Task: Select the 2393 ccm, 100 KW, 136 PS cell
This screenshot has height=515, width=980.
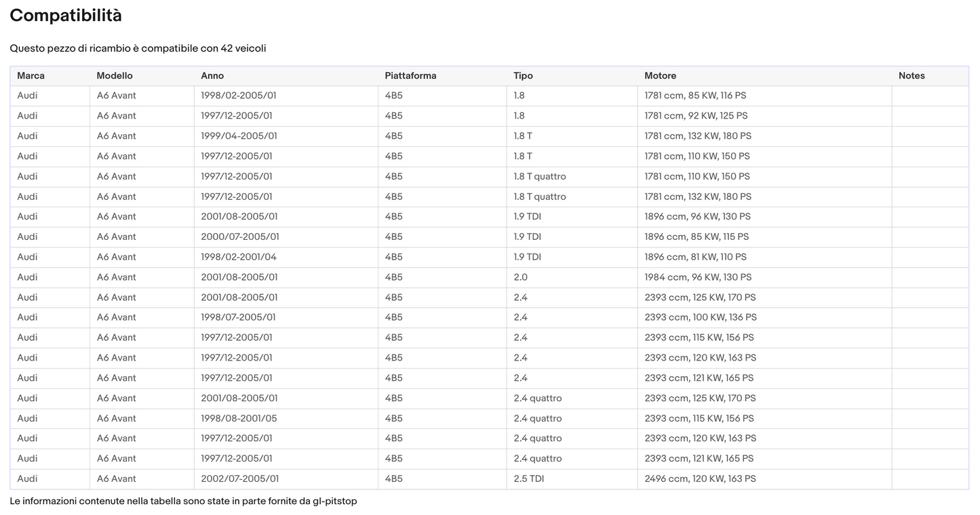Action: tap(701, 318)
